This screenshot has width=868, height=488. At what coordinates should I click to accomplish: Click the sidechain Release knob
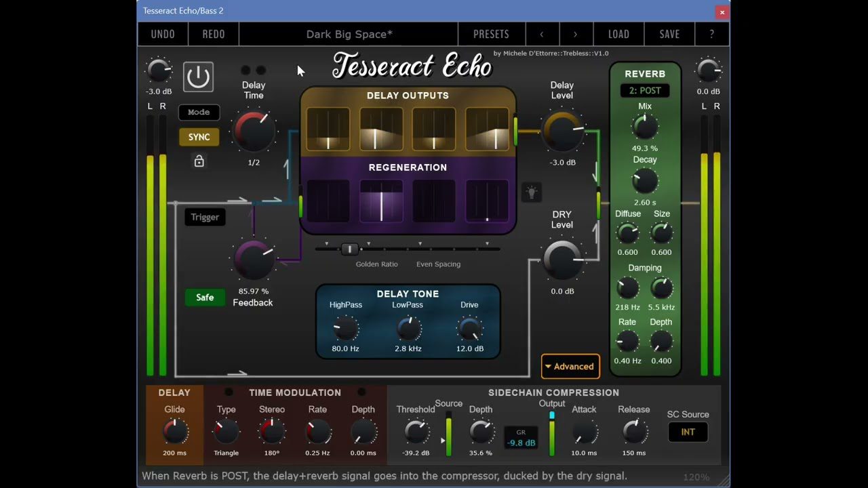coord(634,432)
